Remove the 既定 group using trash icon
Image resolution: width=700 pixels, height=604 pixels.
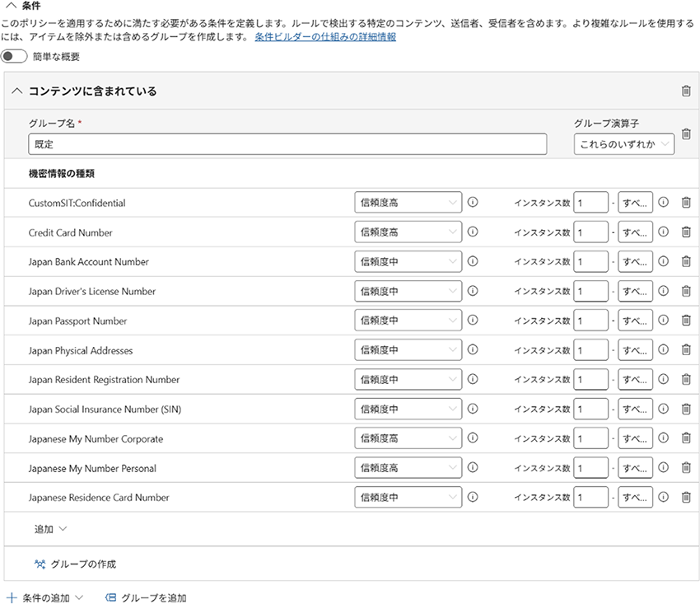click(686, 134)
